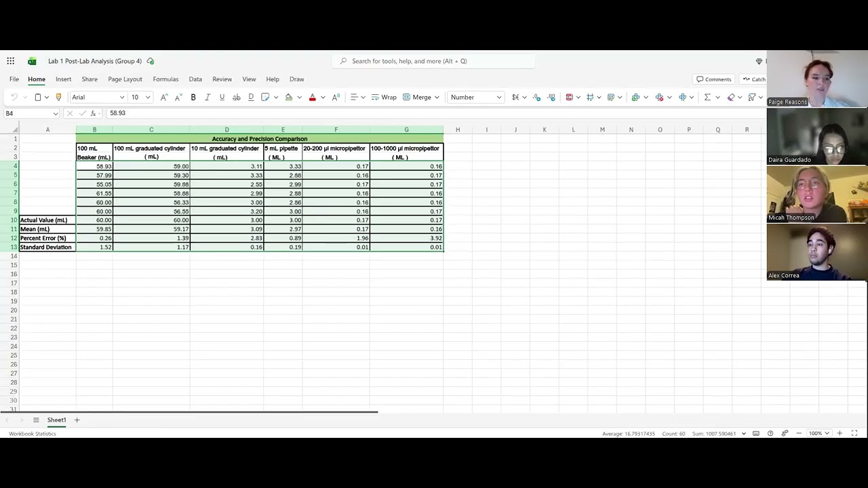Activate the Format Painter brush
The width and height of the screenshot is (868, 488).
tap(58, 98)
